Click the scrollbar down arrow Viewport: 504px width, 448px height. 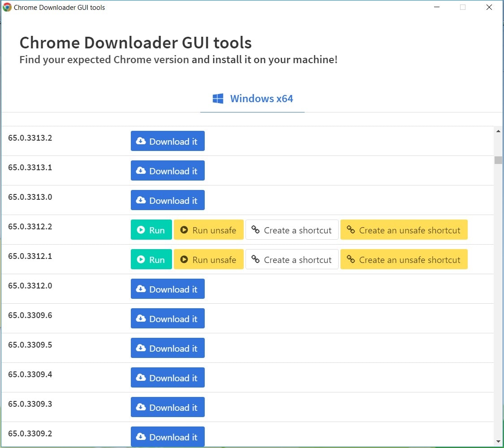(x=498, y=442)
